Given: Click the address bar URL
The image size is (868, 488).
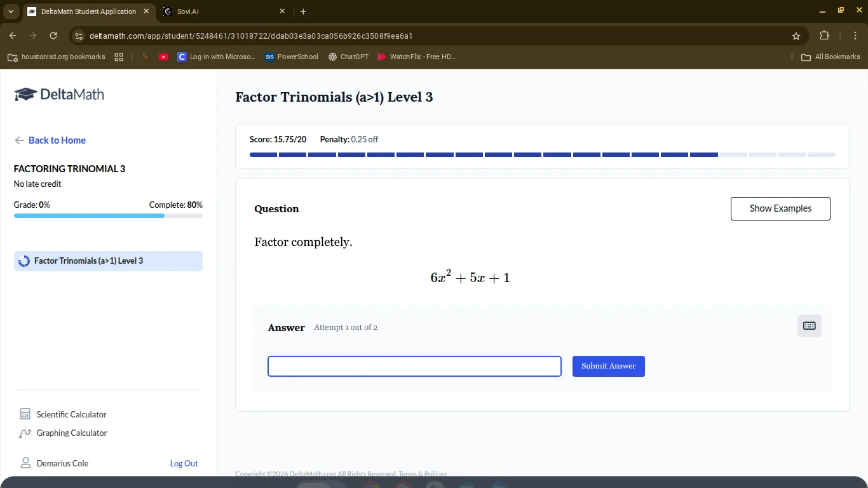Looking at the screenshot, I should tap(251, 36).
